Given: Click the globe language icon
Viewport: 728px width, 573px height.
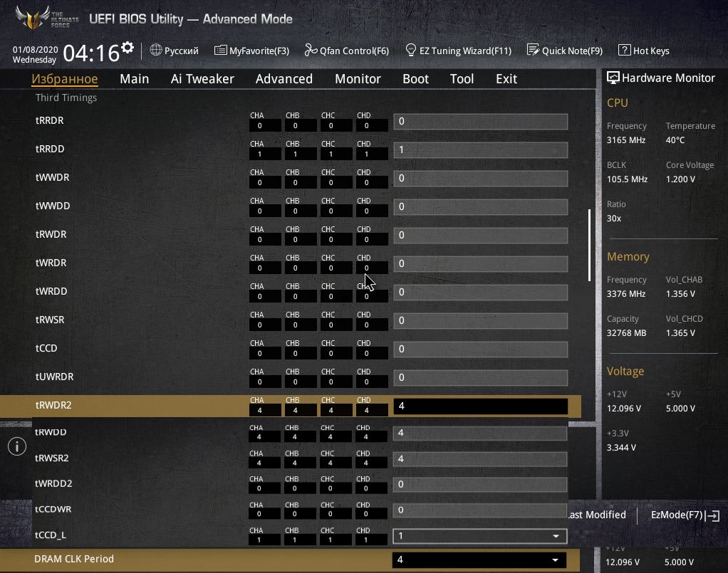Looking at the screenshot, I should click(156, 50).
